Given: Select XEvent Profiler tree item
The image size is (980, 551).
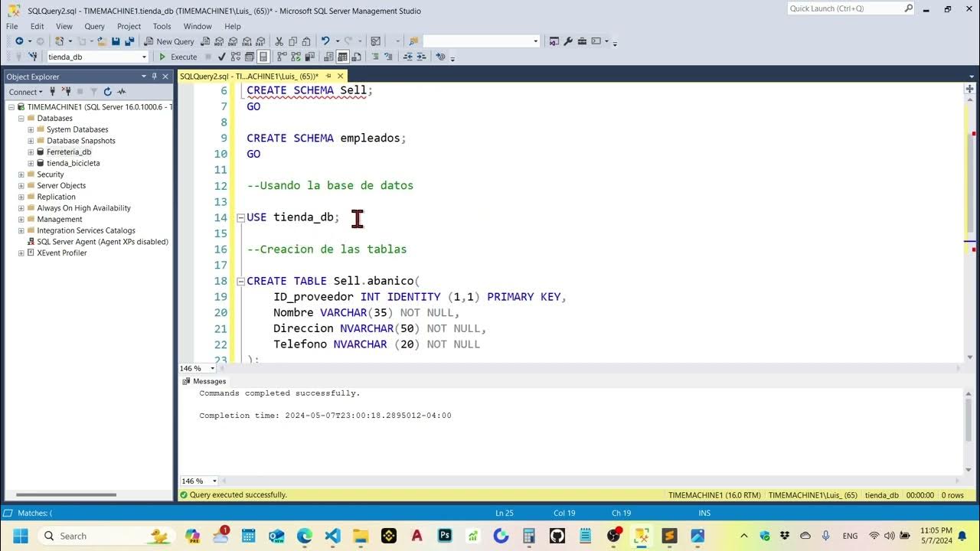Looking at the screenshot, I should click(x=61, y=253).
